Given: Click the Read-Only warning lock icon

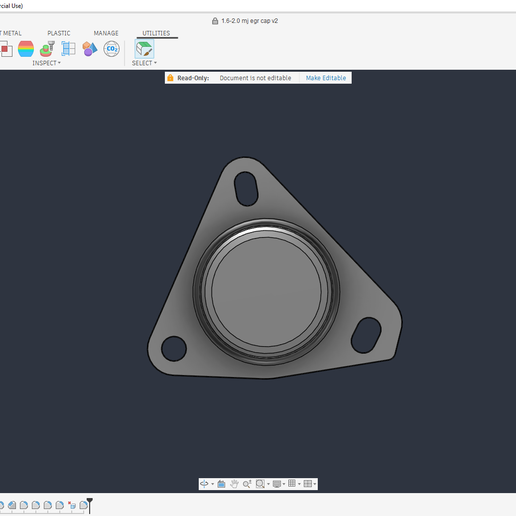Looking at the screenshot, I should [170, 78].
